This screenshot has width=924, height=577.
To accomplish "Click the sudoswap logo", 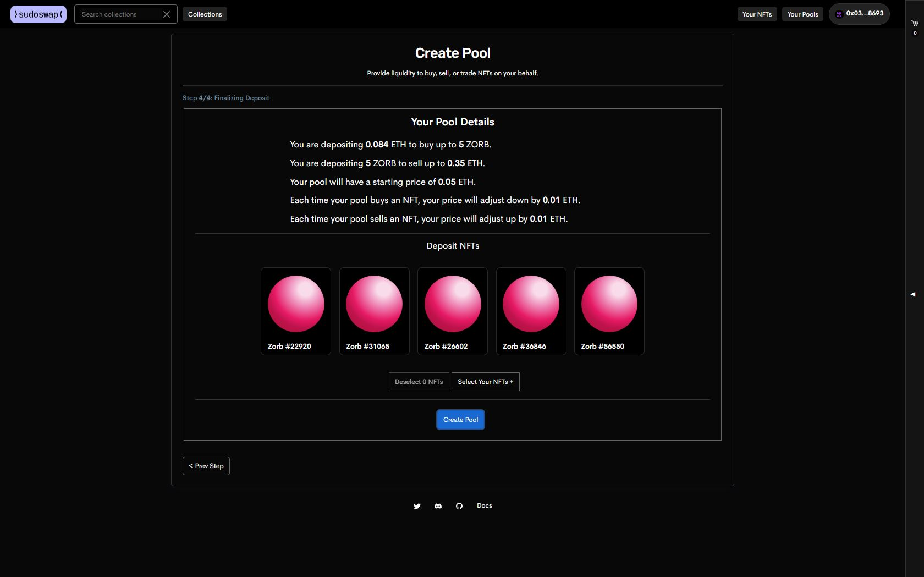I will 38,14.
